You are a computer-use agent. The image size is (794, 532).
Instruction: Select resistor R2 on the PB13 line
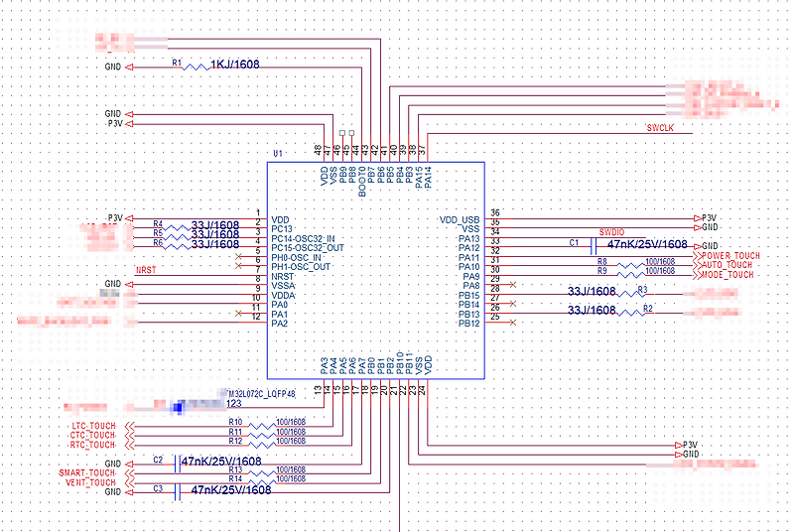631,314
